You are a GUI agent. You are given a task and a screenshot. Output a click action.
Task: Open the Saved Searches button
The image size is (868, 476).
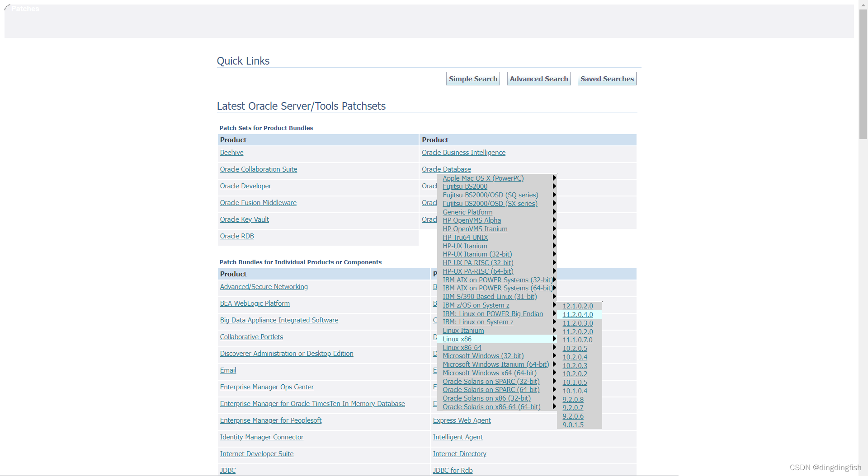(x=607, y=79)
